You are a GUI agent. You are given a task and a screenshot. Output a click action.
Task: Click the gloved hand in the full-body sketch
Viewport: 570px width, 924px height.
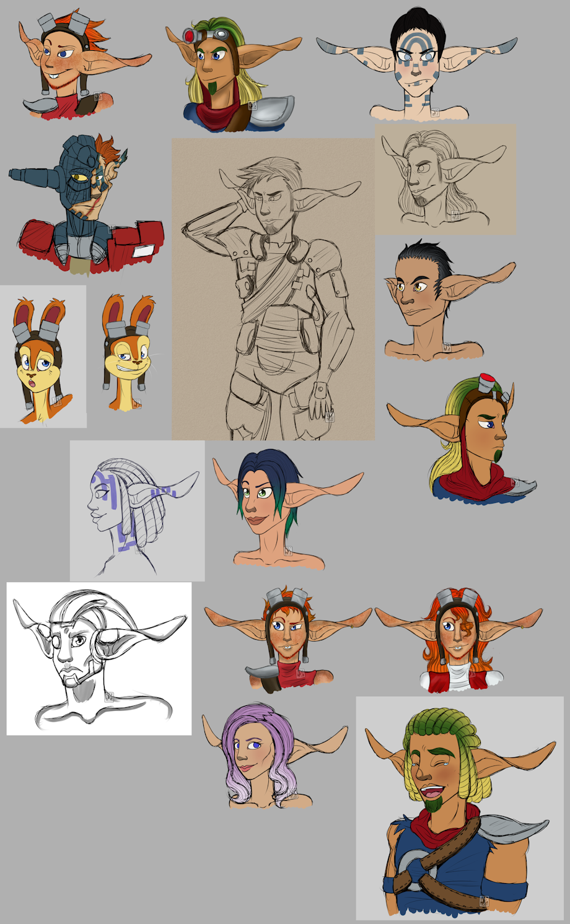click(x=322, y=401)
